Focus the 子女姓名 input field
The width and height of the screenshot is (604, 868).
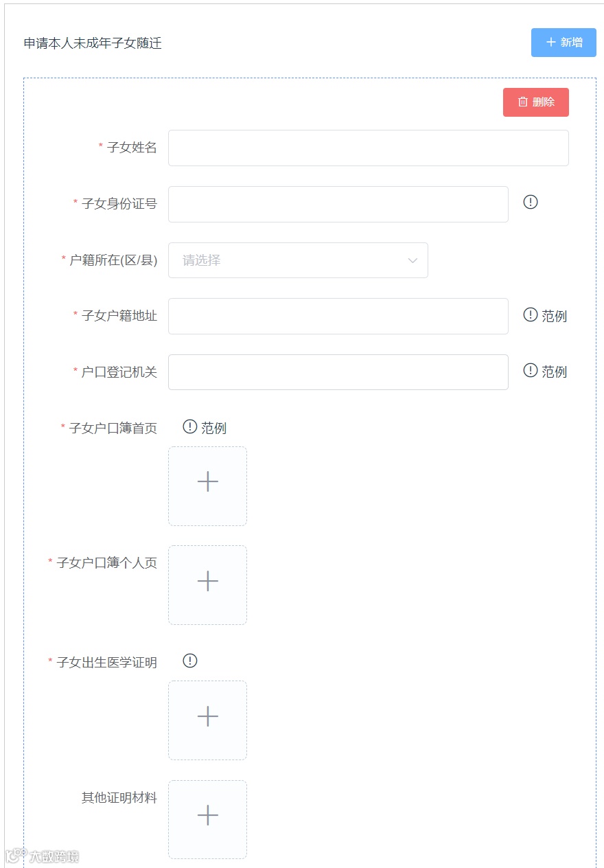pos(368,148)
